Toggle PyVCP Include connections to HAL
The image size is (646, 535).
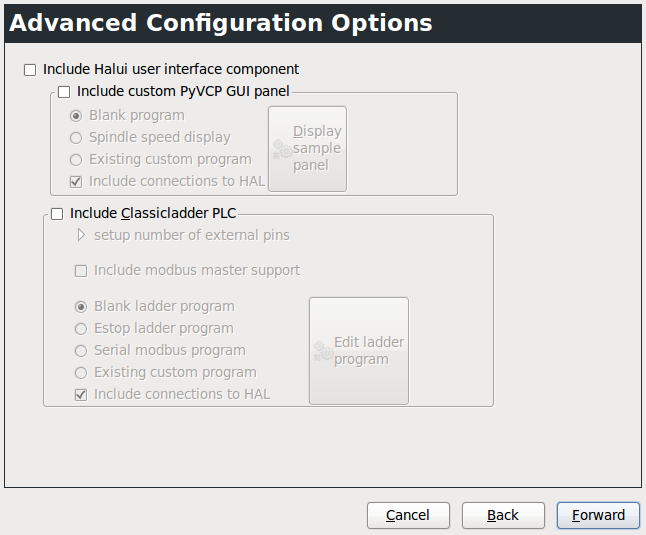[76, 182]
